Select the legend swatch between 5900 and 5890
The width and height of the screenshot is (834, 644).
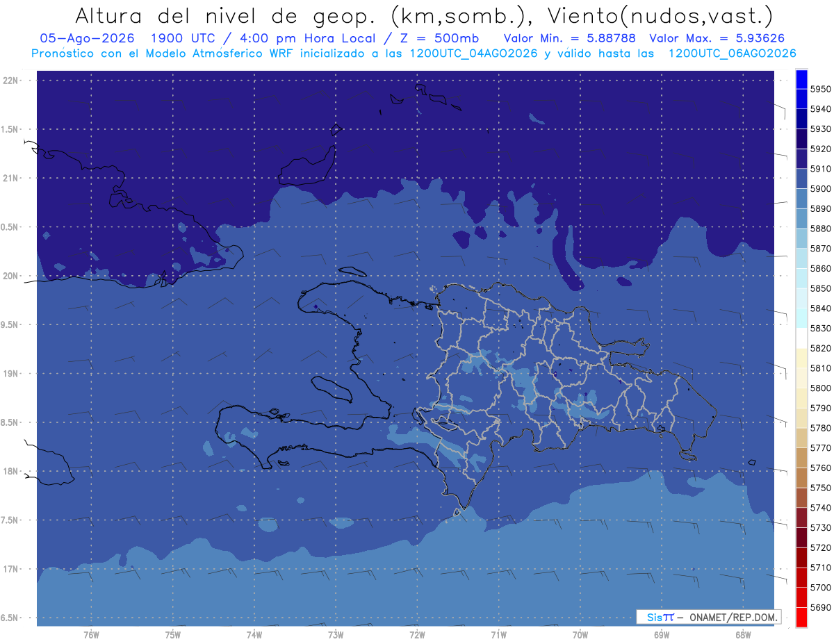801,199
